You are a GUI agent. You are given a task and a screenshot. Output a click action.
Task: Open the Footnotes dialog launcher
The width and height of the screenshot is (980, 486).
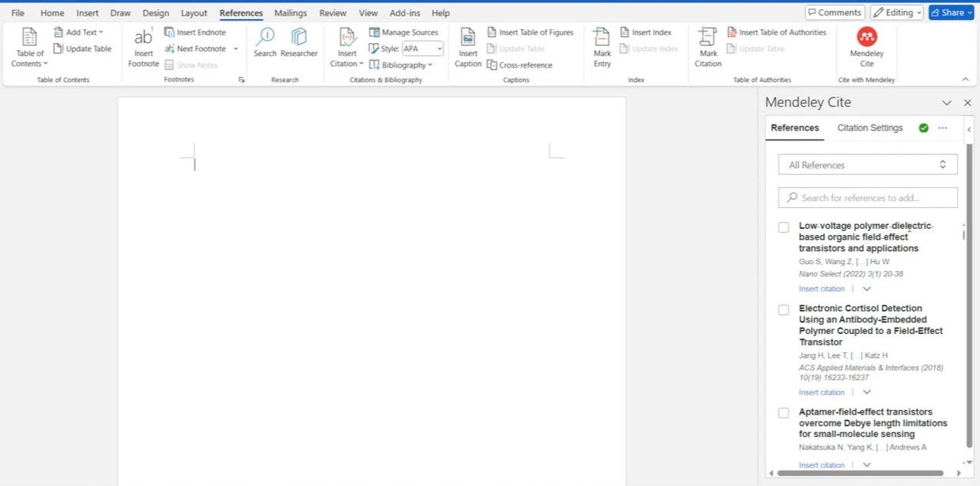pos(241,80)
